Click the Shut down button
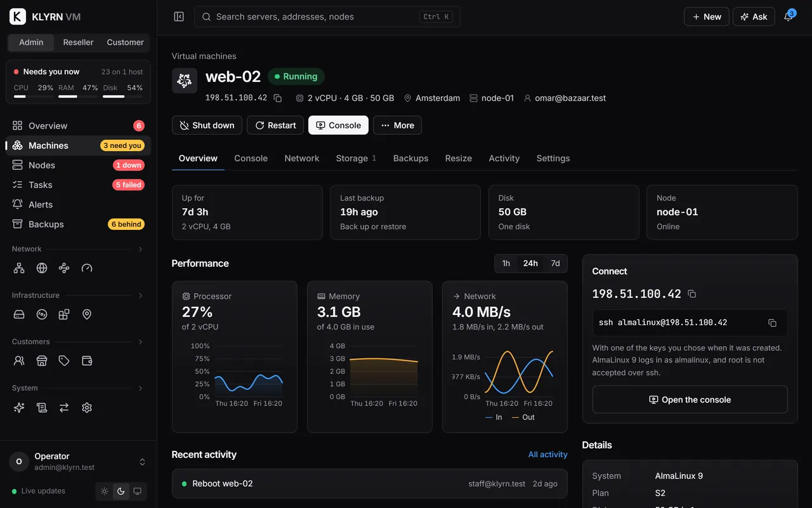The image size is (812, 508). (207, 125)
